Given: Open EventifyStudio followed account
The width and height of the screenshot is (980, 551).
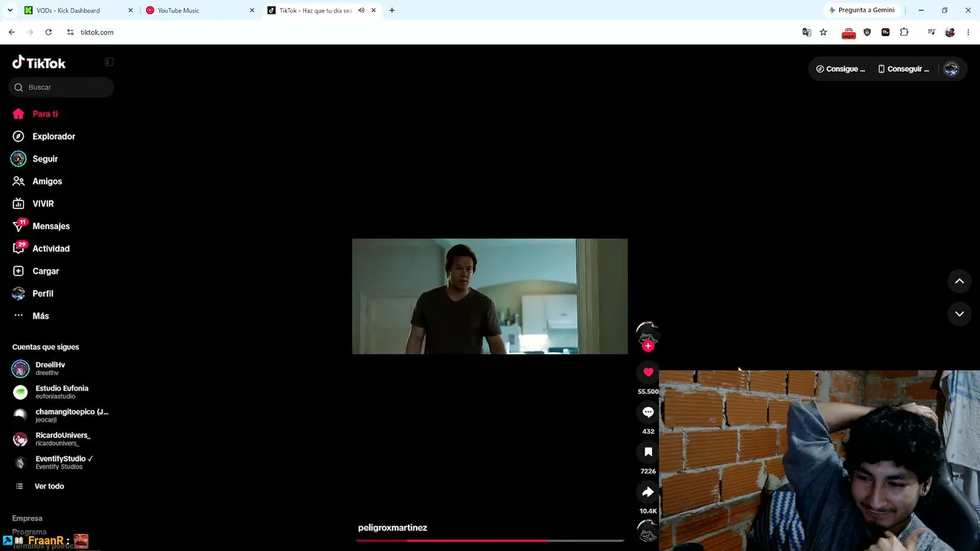Looking at the screenshot, I should pos(53,462).
